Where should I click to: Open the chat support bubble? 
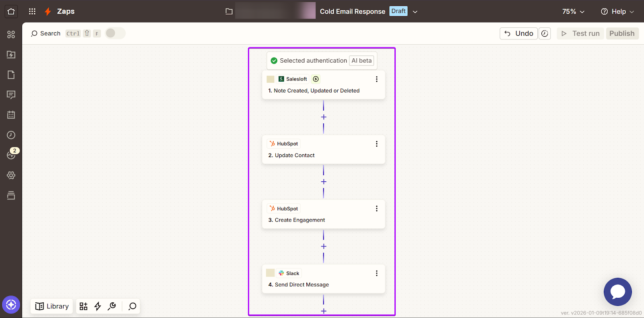[617, 292]
